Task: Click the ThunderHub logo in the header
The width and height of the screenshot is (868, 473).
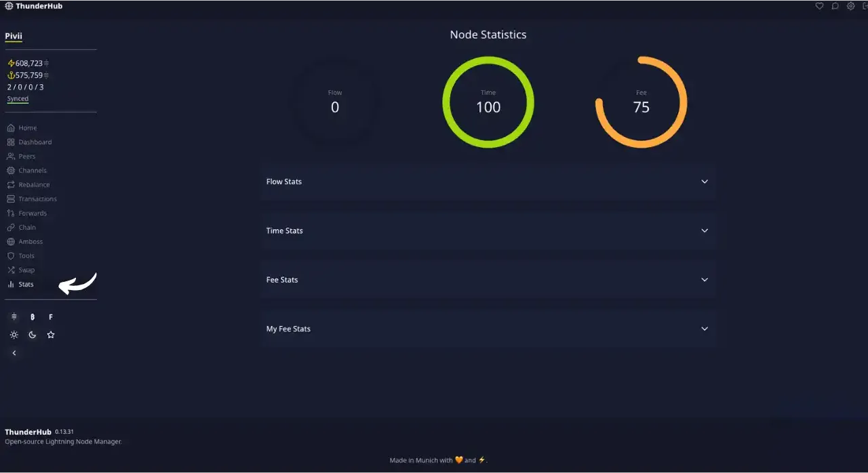Action: (x=33, y=6)
